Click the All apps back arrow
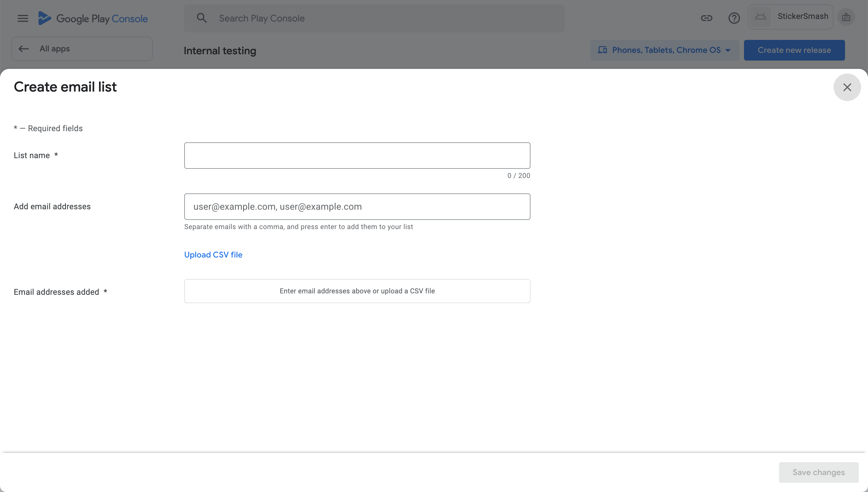 coord(24,49)
